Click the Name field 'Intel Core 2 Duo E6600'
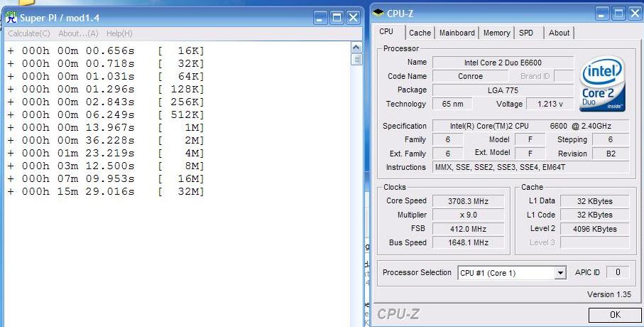 (503, 63)
